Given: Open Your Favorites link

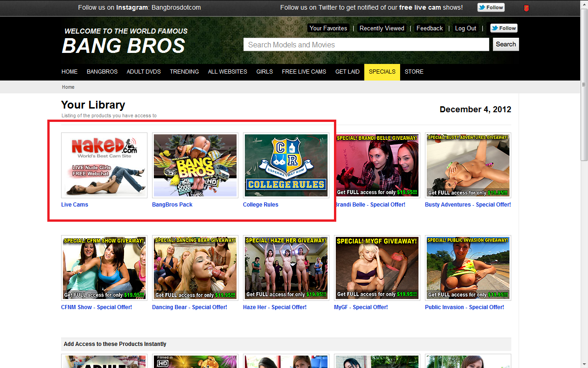Looking at the screenshot, I should click(x=328, y=28).
